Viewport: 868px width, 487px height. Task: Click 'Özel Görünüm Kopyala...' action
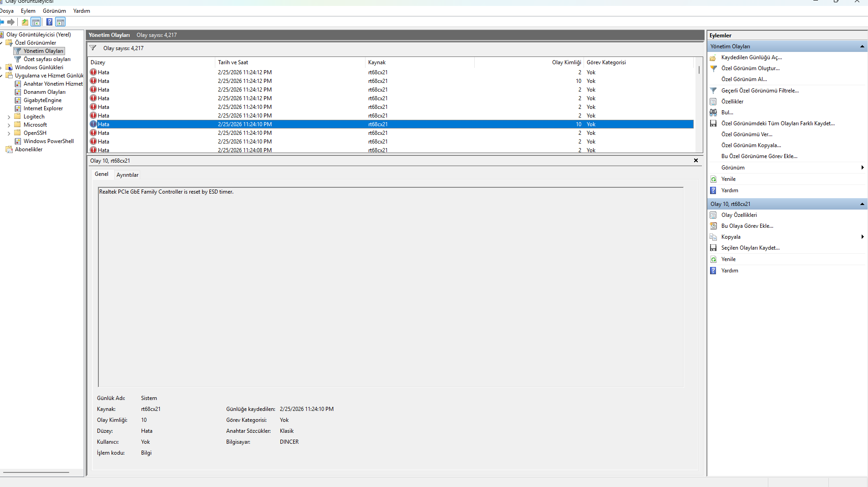751,145
